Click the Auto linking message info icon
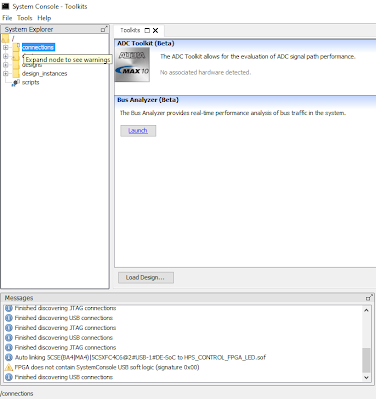 click(9, 358)
